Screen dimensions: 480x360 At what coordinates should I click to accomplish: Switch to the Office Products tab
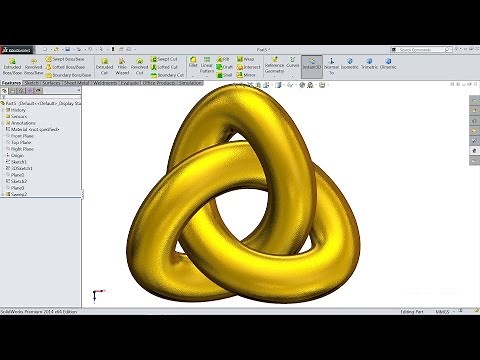[159, 83]
